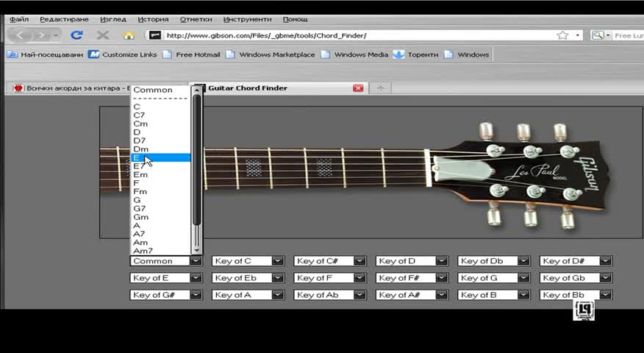This screenshot has width=644, height=353.
Task: Open the Отметки menu
Action: click(x=196, y=19)
